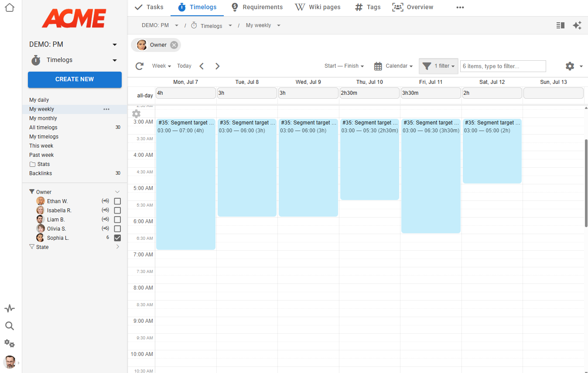
Task: Open the My monthly view link
Action: click(x=43, y=118)
